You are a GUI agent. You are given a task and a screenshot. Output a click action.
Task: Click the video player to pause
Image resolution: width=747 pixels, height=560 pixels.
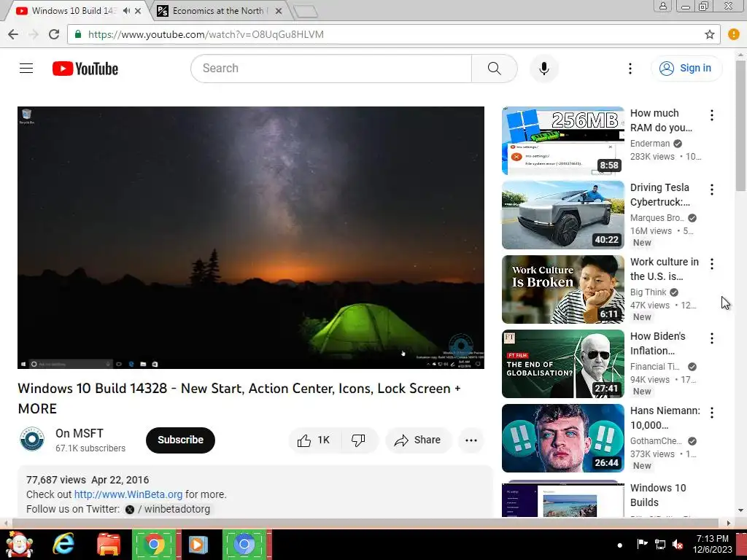coord(251,237)
